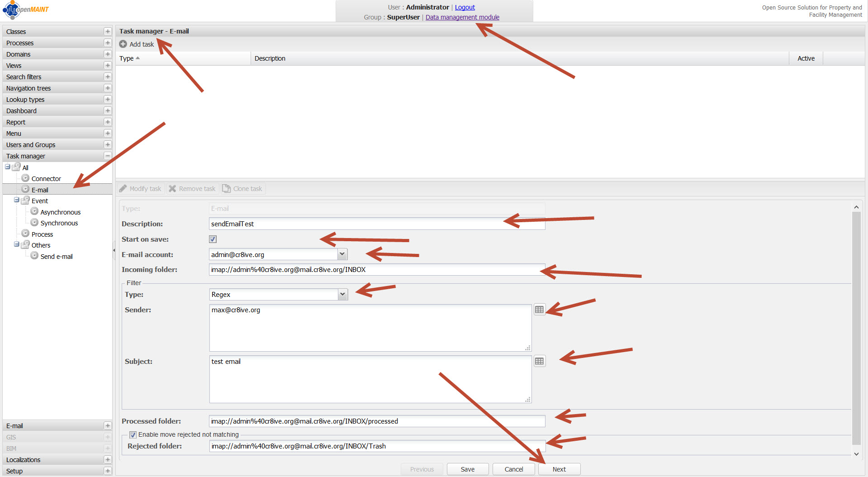This screenshot has height=477, width=868.
Task: Open the Filter Type dropdown
Action: tap(342, 295)
